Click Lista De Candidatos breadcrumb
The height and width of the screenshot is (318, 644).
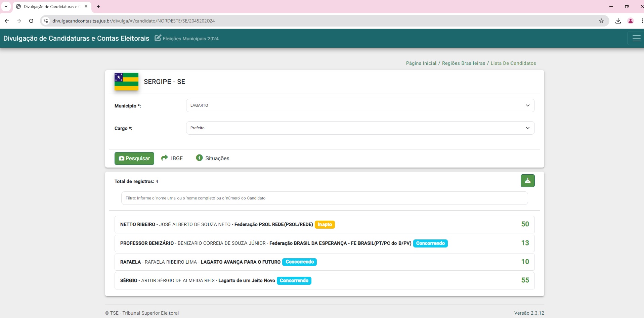coord(513,63)
